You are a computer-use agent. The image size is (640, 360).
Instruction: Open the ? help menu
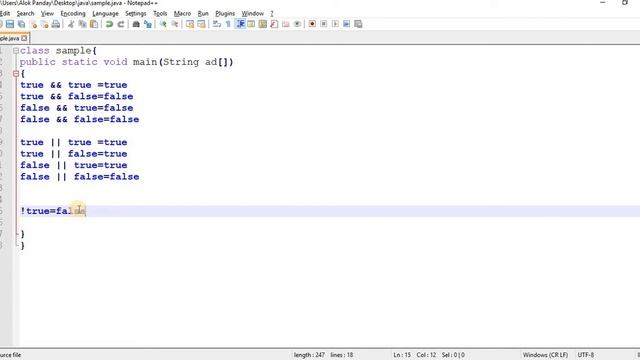[x=272, y=13]
